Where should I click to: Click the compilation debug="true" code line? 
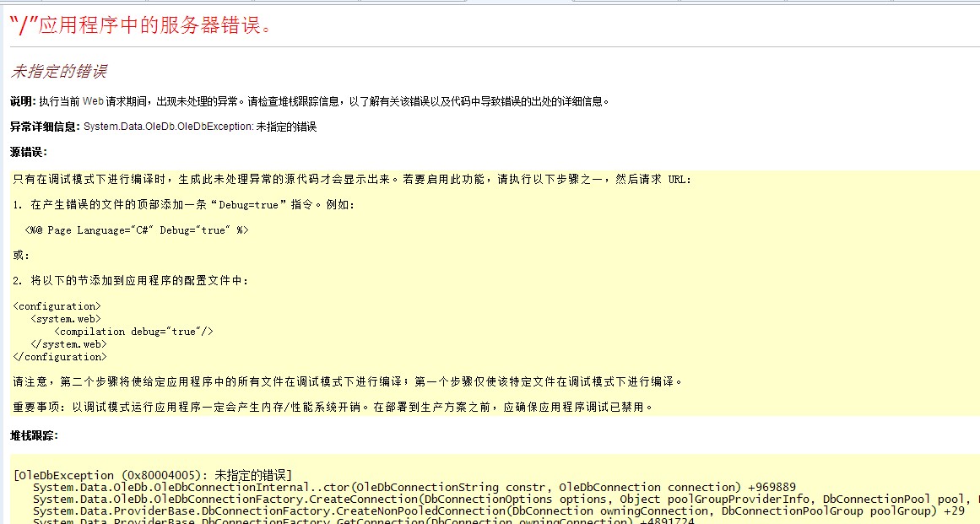[x=133, y=332]
